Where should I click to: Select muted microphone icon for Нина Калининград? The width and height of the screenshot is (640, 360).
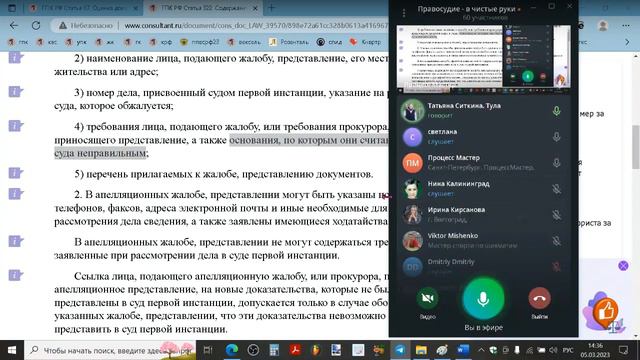[556, 189]
